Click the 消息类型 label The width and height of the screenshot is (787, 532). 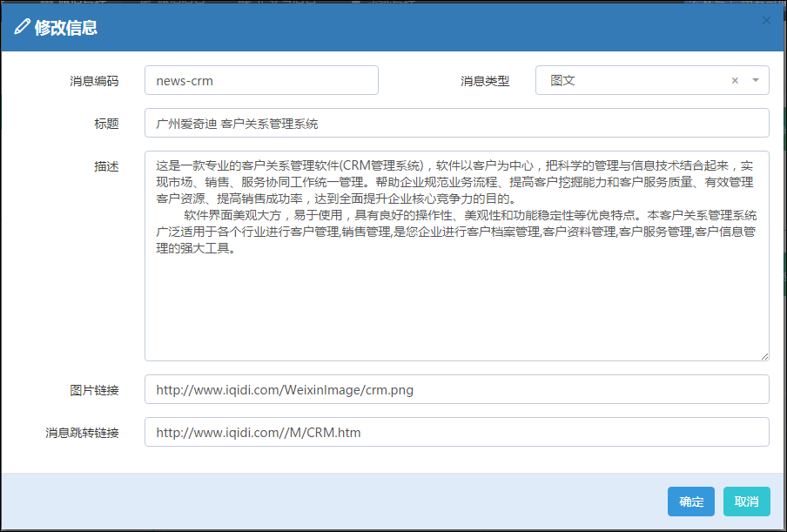[x=486, y=81]
